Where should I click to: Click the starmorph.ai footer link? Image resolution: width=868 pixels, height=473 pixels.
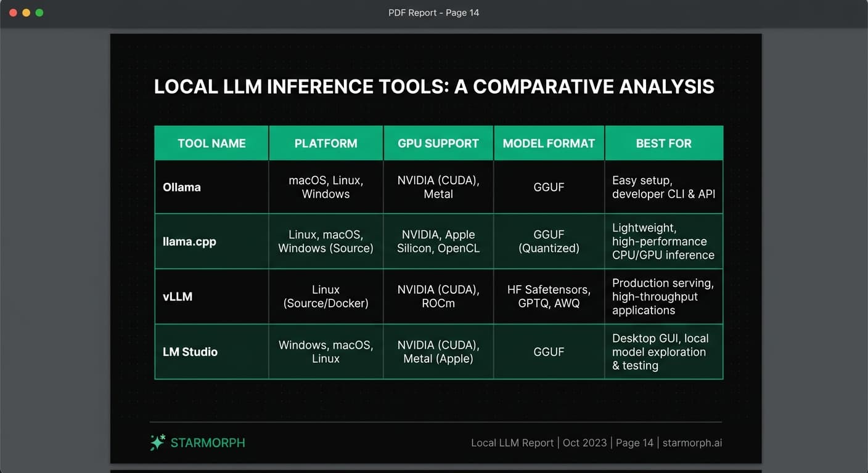tap(692, 443)
